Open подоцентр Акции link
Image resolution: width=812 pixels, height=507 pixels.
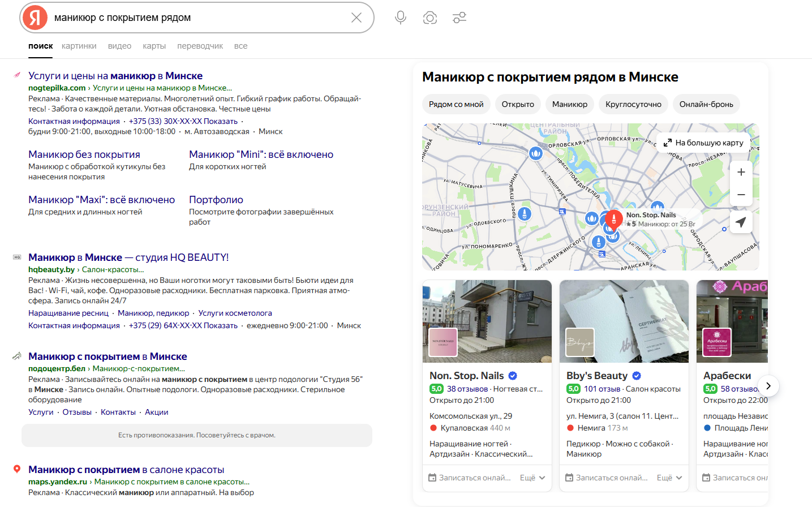157,412
